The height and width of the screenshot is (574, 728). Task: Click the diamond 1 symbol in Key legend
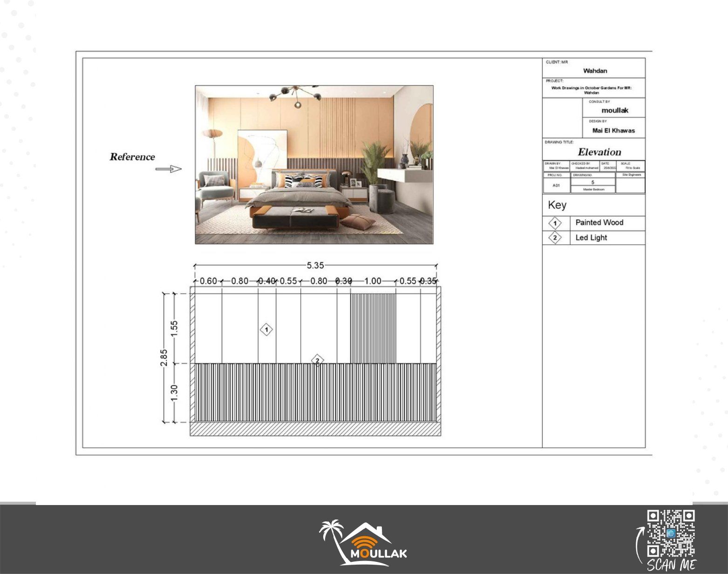[x=555, y=223]
